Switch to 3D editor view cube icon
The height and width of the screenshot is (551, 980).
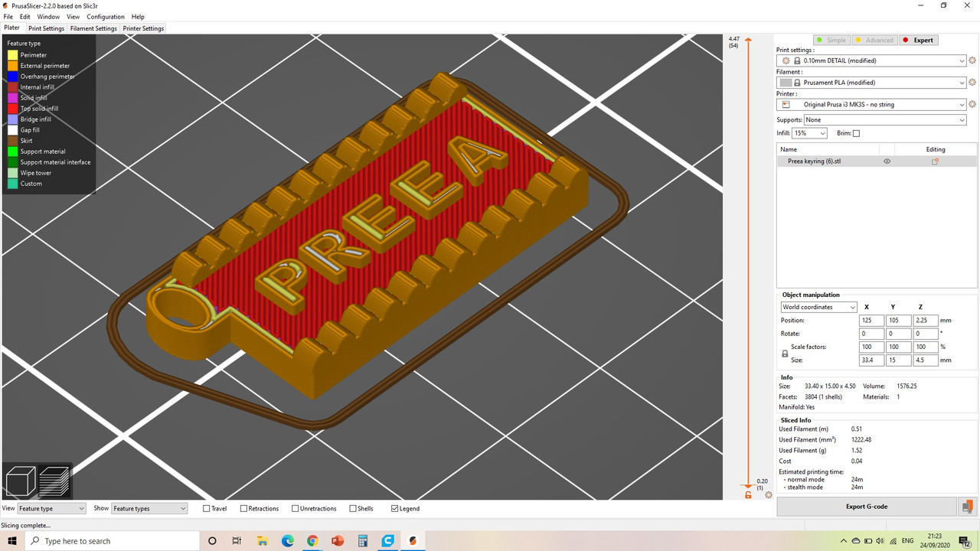(21, 481)
